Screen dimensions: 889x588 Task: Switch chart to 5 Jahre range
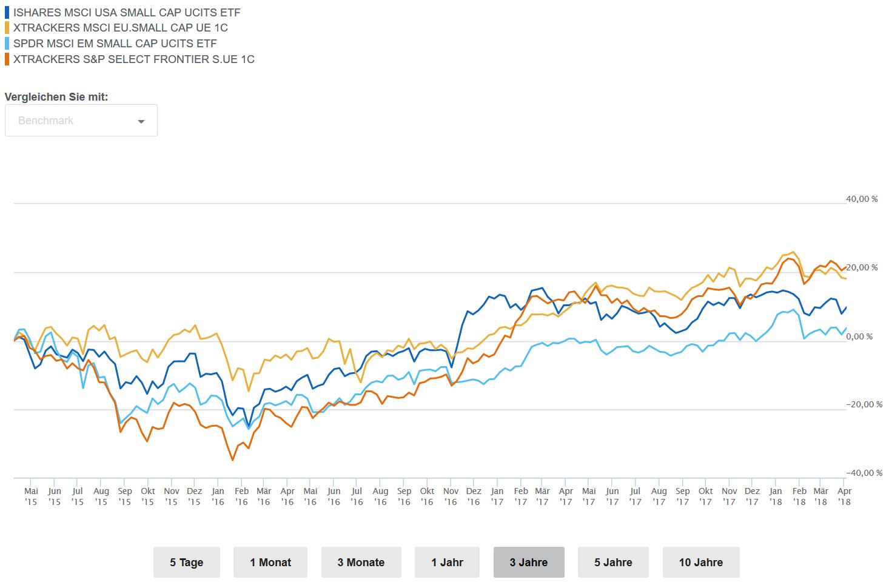[x=613, y=563]
